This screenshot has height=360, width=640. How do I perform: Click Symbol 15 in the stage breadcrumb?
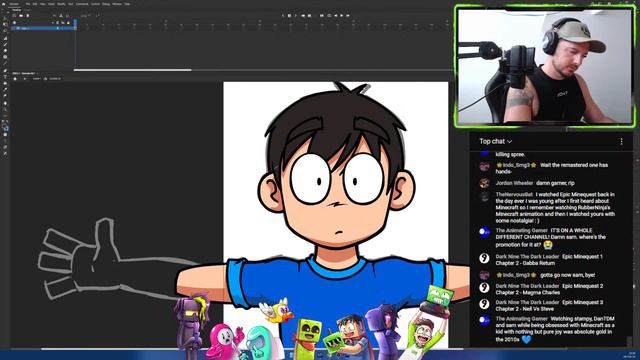[55, 79]
